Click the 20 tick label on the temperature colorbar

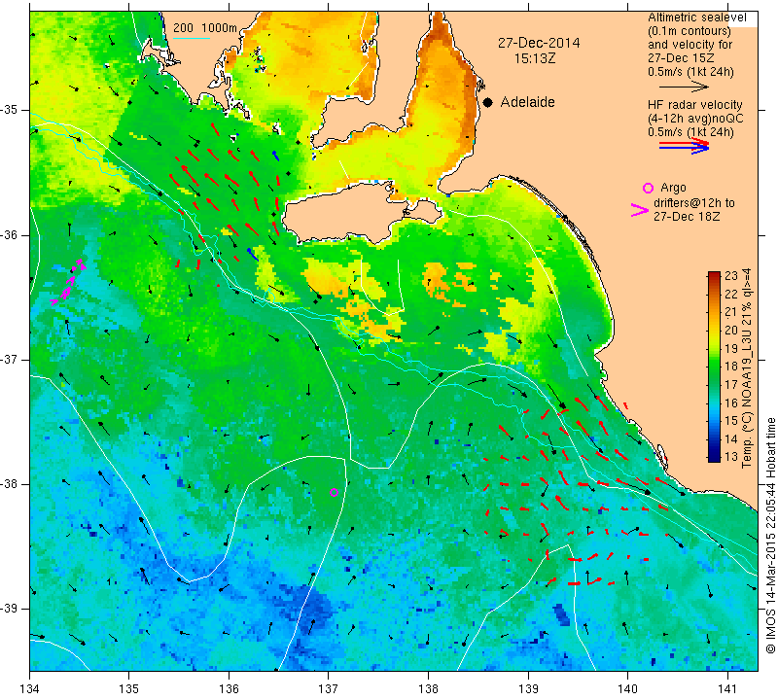731,330
